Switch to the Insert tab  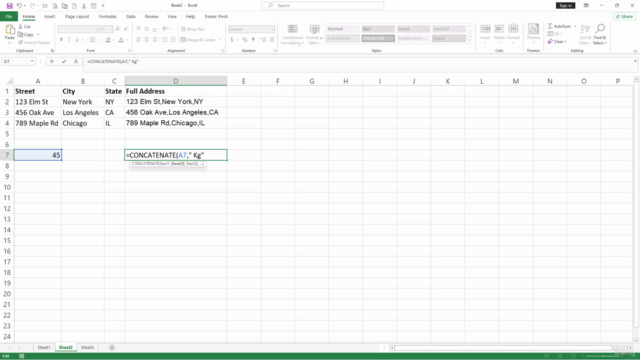click(x=49, y=16)
